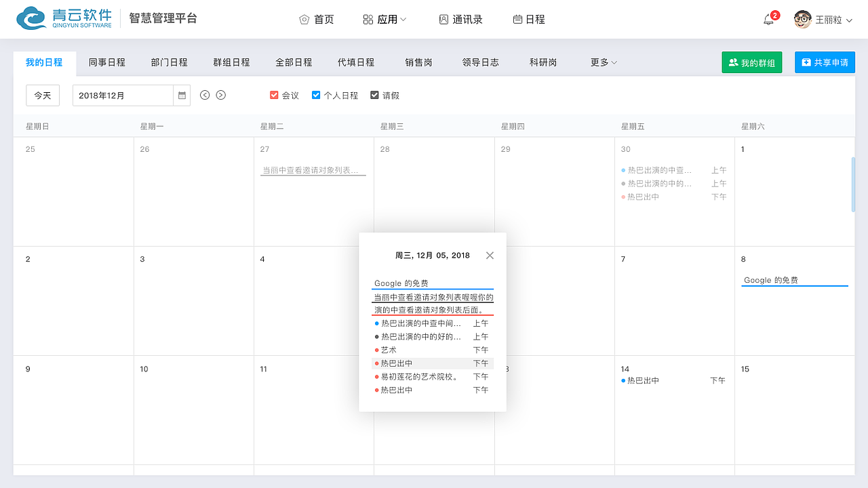The width and height of the screenshot is (868, 488).
Task: Open the notification bell with red badge
Action: [x=769, y=20]
